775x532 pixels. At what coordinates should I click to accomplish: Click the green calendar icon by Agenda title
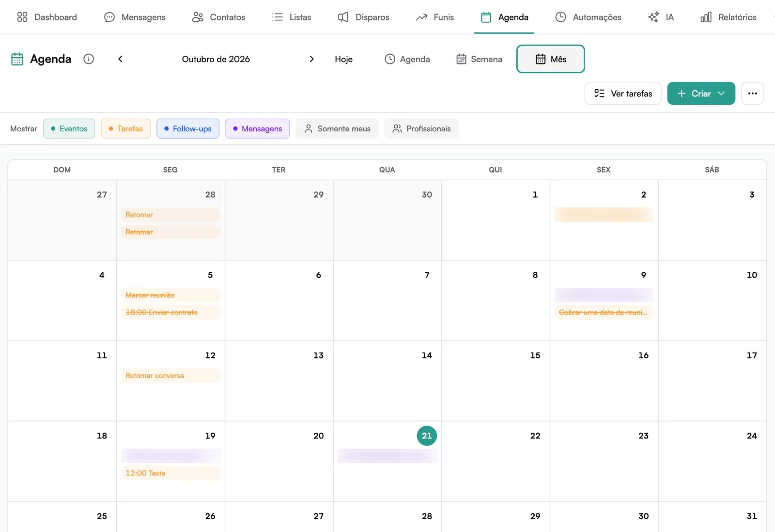pos(17,59)
